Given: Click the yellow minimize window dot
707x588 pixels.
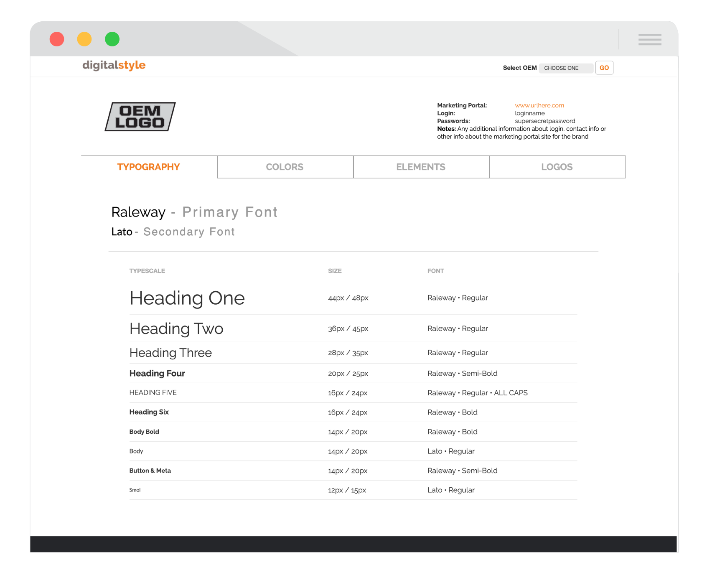Looking at the screenshot, I should pos(84,39).
